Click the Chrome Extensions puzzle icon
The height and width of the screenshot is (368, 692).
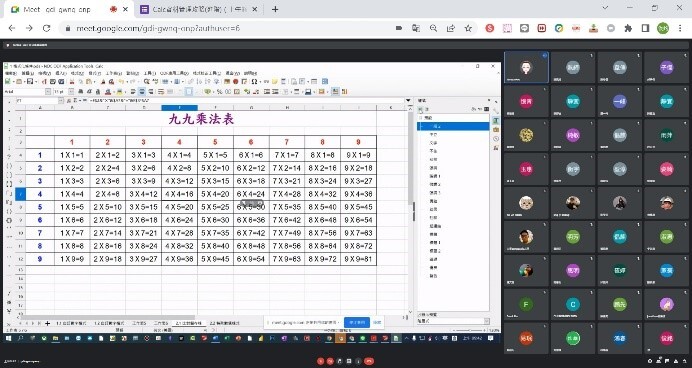628,28
